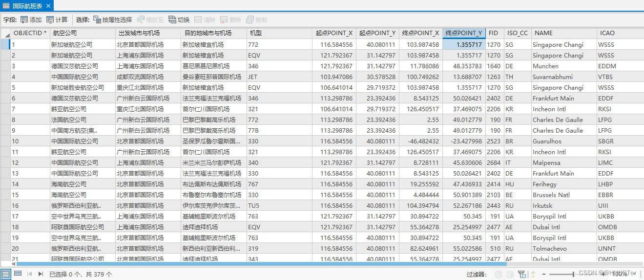
Task: Click the -46.482432 coordinate cell
Action: point(420,141)
